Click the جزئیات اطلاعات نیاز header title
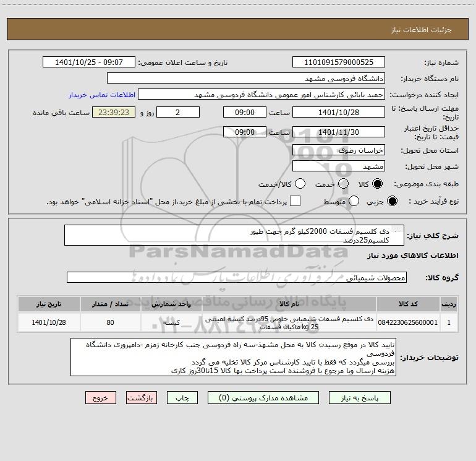The image size is (476, 461). pos(421,30)
